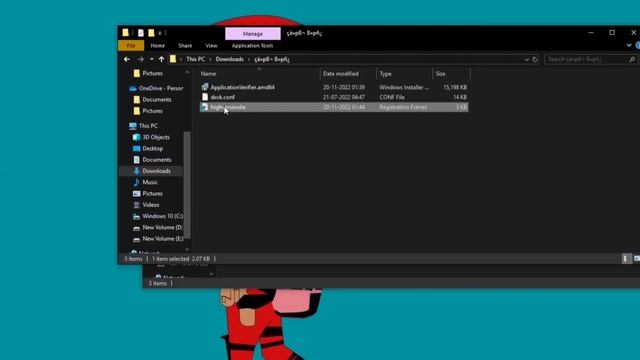Click the ApplicationVerifier installer file icon
640x360 pixels.
tap(205, 87)
